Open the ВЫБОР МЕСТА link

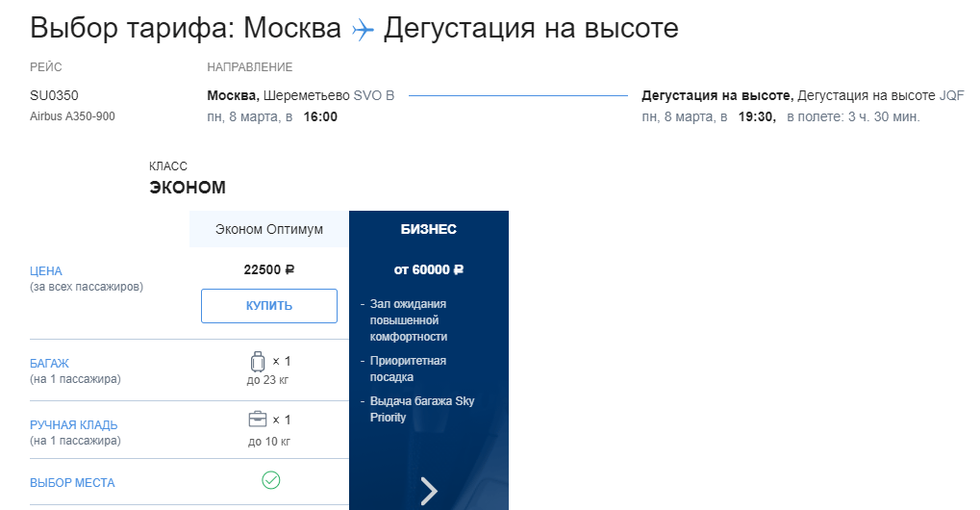[72, 483]
